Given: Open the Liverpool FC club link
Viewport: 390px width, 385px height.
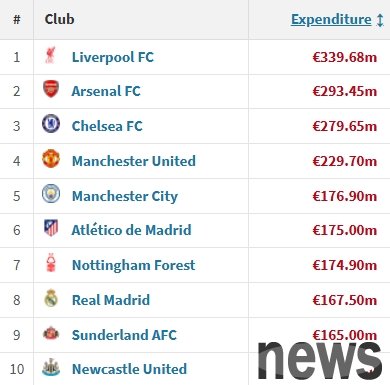Looking at the screenshot, I should (x=113, y=57).
